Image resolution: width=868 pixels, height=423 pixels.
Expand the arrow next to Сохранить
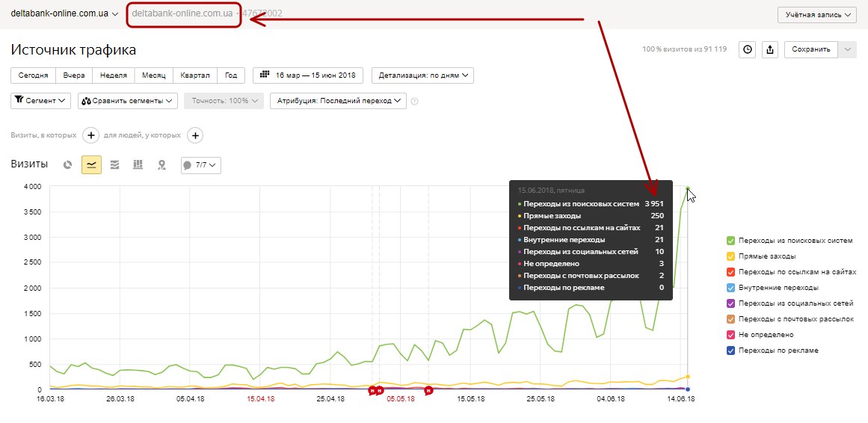848,49
